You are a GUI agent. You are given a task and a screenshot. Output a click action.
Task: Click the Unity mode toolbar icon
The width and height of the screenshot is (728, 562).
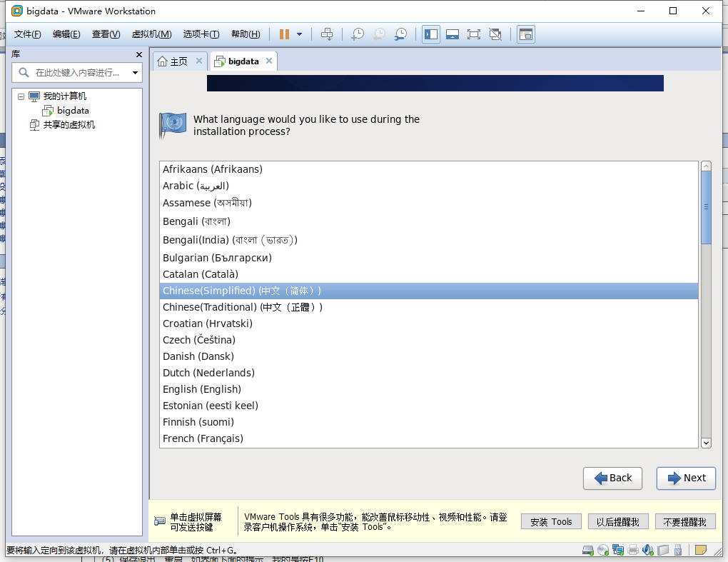point(495,34)
